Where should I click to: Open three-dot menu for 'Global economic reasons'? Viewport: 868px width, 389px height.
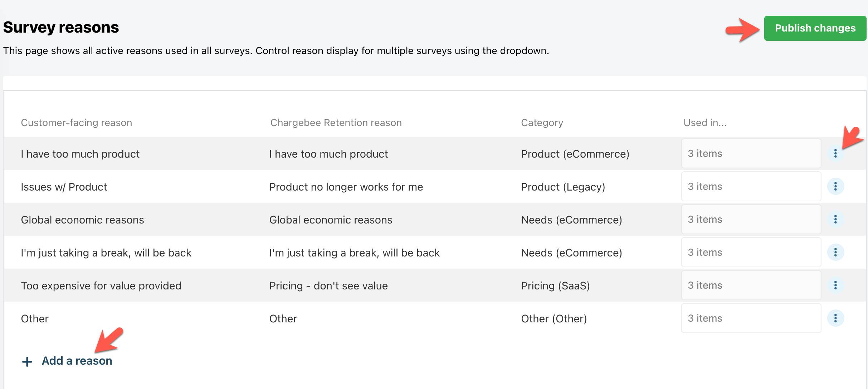(x=835, y=219)
